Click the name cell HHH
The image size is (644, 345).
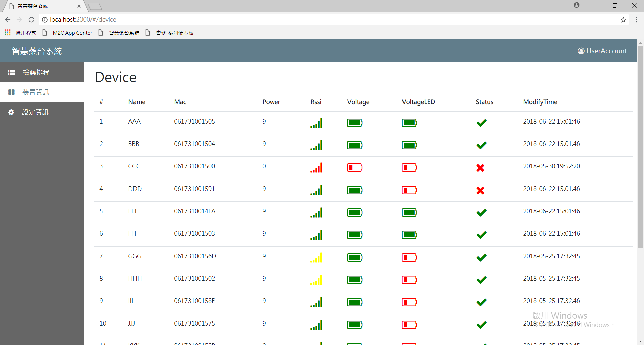(135, 278)
